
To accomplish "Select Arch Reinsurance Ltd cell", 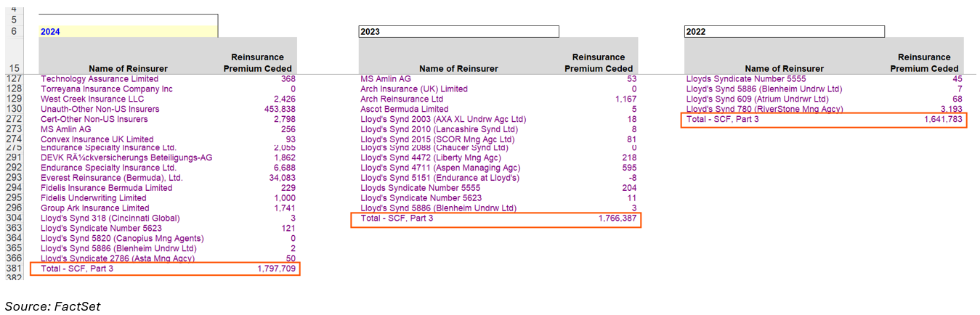I will click(402, 99).
